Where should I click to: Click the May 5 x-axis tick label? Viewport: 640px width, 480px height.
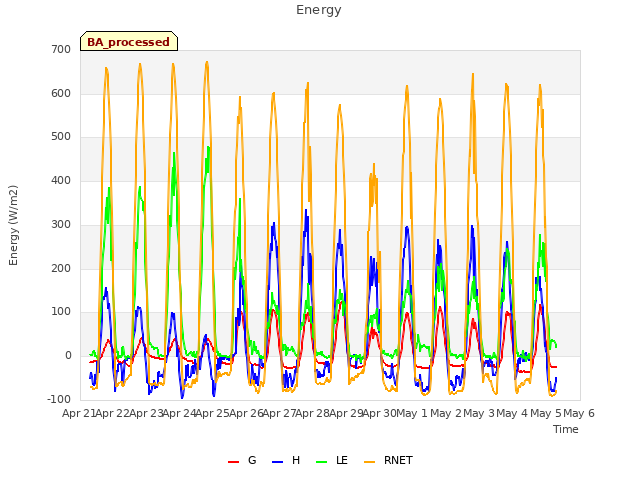546,413
